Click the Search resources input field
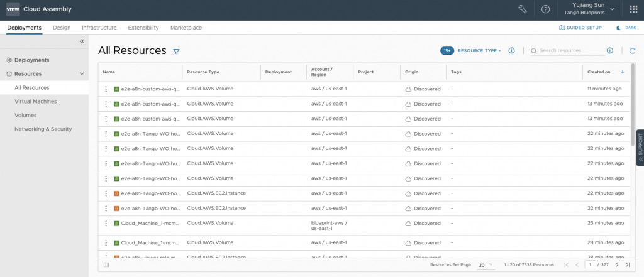The image size is (644, 277). click(568, 51)
